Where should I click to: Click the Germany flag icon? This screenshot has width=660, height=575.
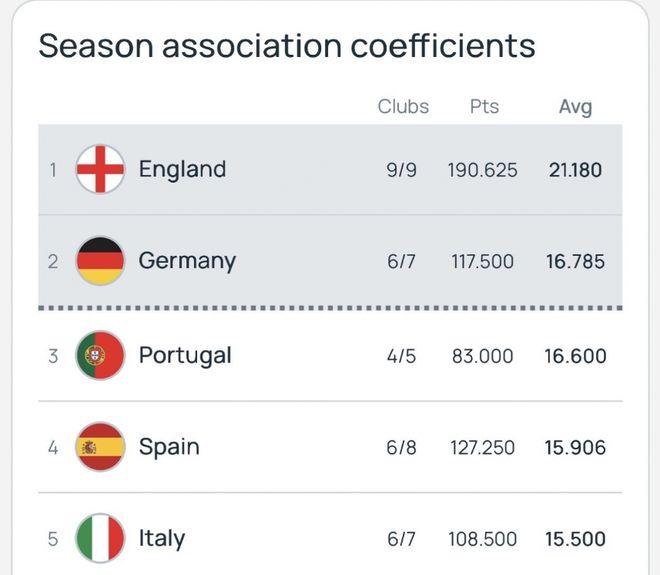pos(100,261)
